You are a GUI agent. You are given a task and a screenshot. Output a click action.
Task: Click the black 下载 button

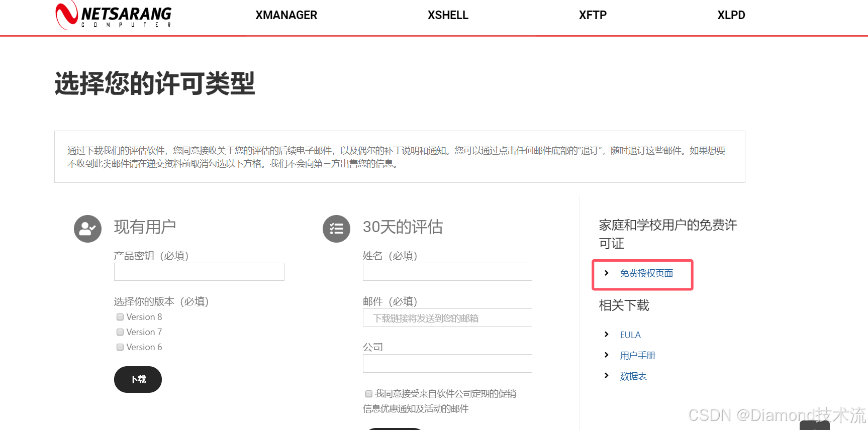click(x=138, y=379)
